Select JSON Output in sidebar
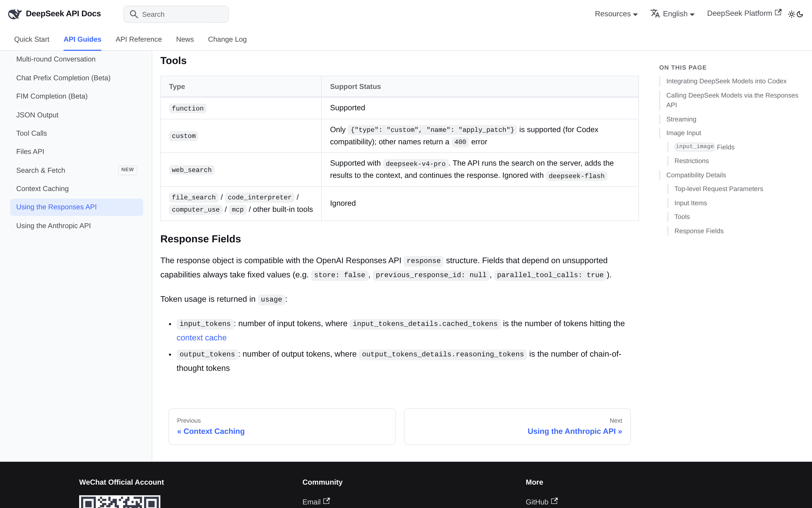 coord(76,115)
